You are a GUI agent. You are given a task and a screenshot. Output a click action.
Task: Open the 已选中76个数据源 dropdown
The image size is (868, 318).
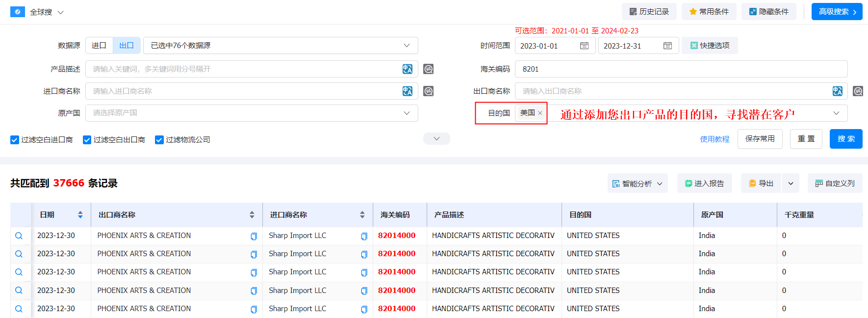click(280, 46)
